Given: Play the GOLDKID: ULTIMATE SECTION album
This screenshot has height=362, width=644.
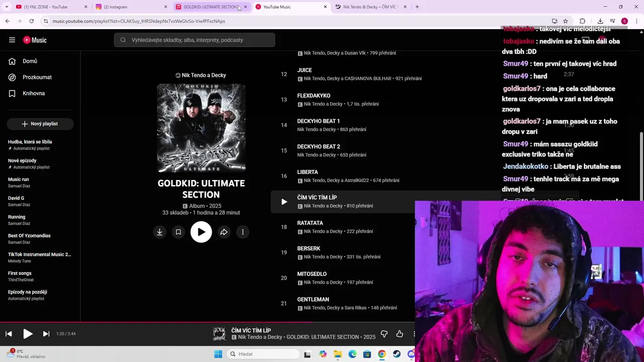Looking at the screenshot, I should 201,232.
